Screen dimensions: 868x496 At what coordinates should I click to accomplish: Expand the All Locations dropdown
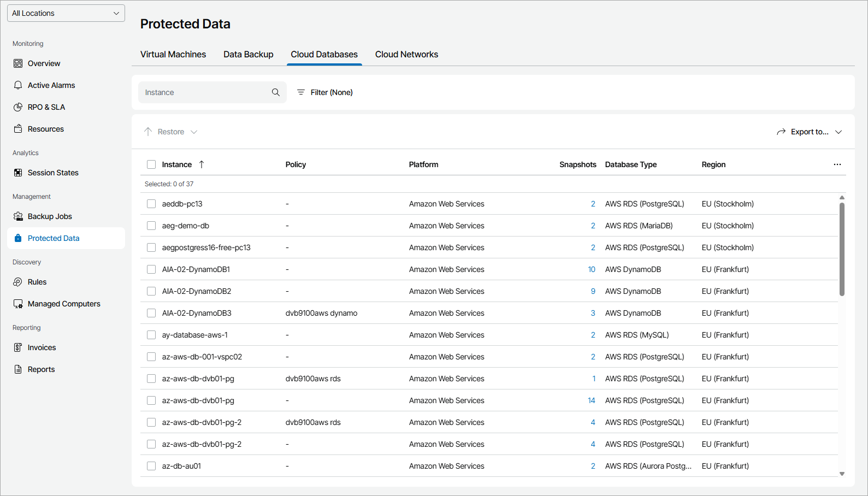point(66,13)
